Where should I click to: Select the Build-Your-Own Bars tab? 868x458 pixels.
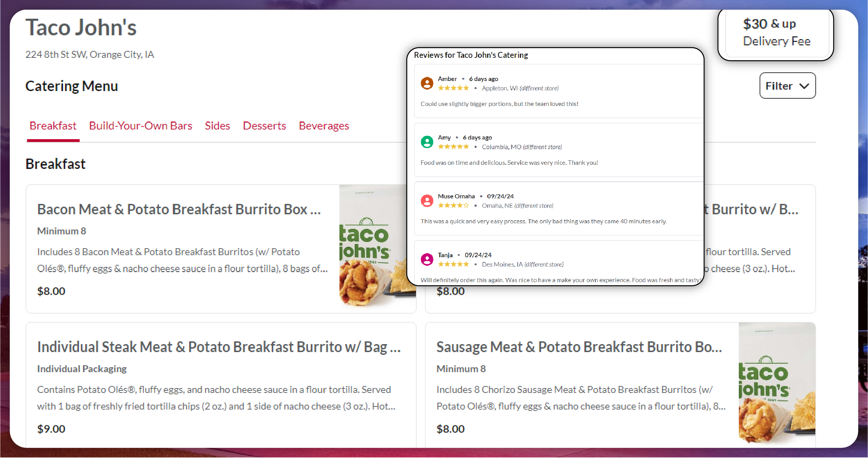(140, 126)
